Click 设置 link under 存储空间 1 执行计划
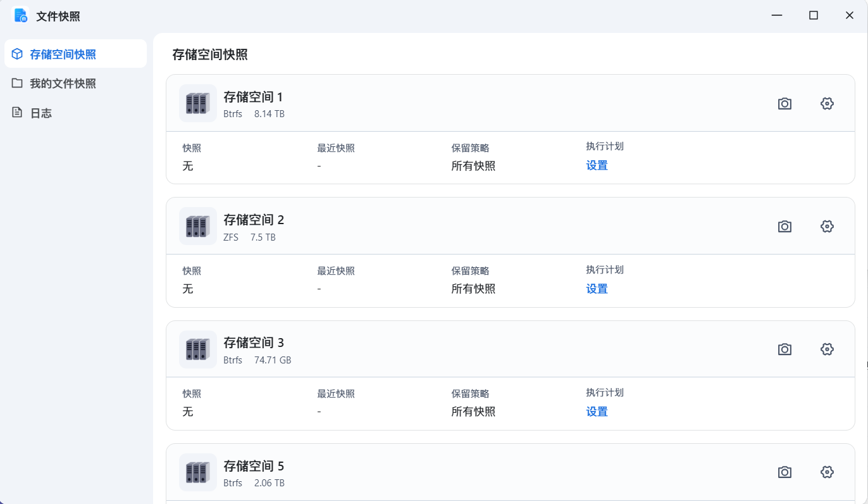This screenshot has width=868, height=504. (597, 166)
